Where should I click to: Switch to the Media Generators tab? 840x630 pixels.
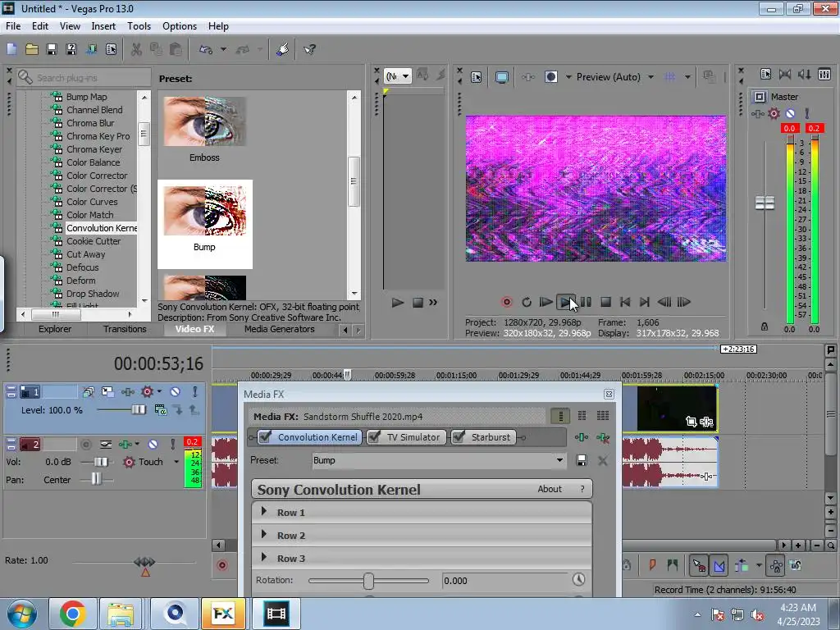(279, 329)
